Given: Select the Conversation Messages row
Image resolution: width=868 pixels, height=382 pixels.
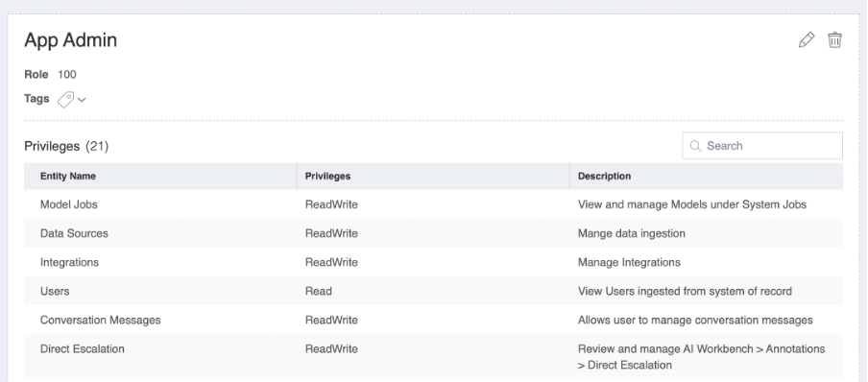Looking at the screenshot, I should pyautogui.click(x=433, y=320).
